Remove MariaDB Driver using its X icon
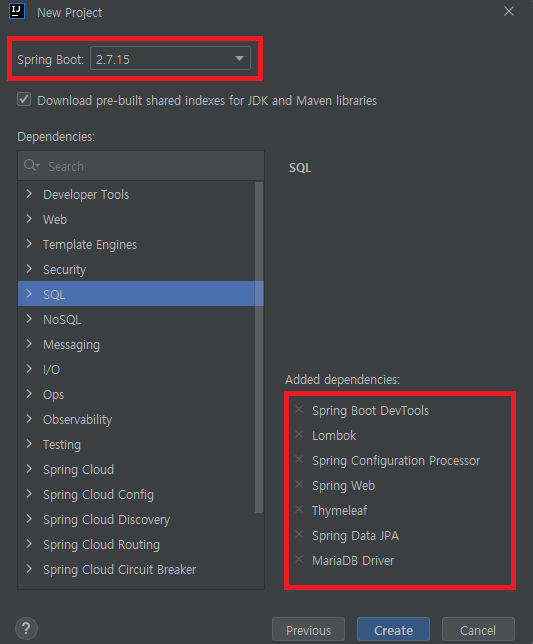This screenshot has height=644, width=533. [x=299, y=559]
